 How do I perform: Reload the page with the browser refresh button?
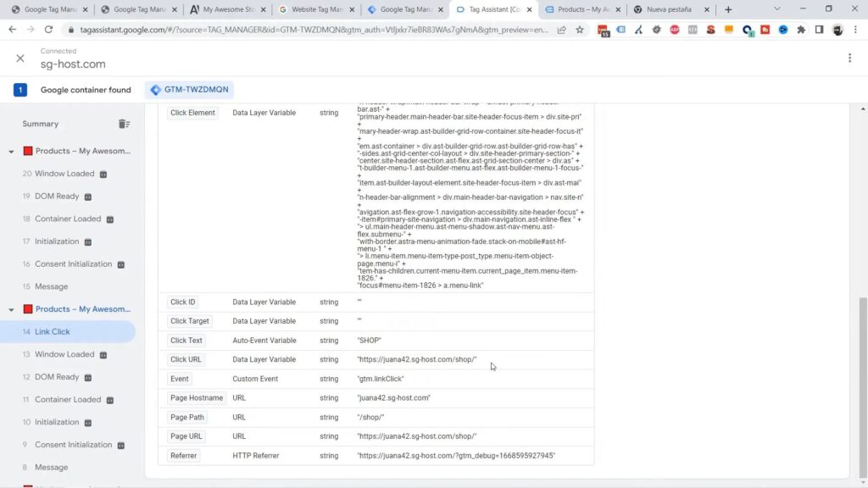point(48,30)
